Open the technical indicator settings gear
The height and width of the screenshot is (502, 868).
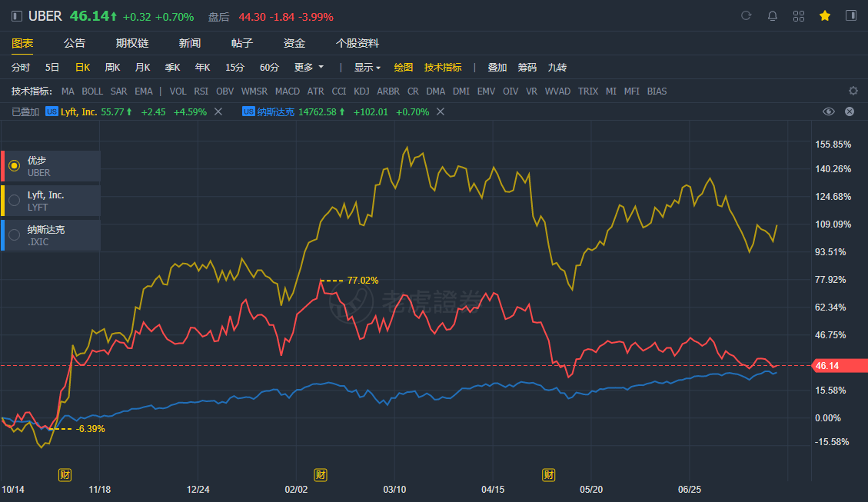(x=853, y=91)
